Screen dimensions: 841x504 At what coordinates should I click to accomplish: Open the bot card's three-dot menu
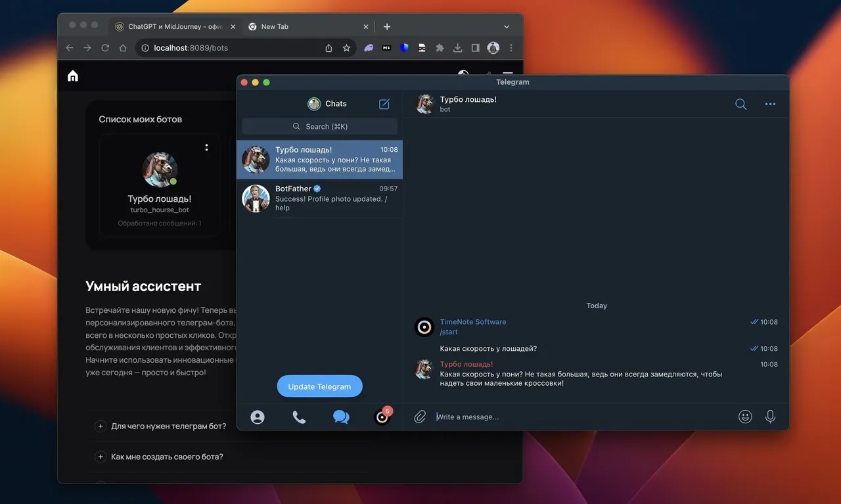pos(206,148)
